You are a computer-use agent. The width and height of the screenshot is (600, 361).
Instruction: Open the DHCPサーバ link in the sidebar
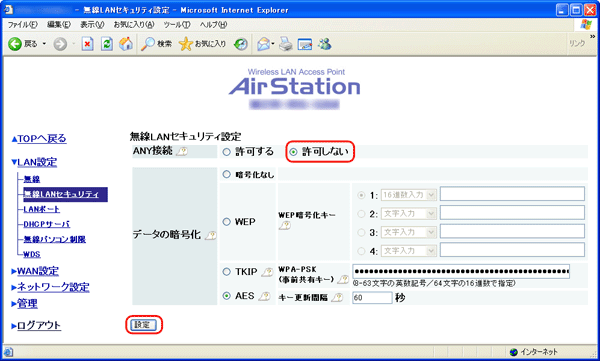pos(47,224)
